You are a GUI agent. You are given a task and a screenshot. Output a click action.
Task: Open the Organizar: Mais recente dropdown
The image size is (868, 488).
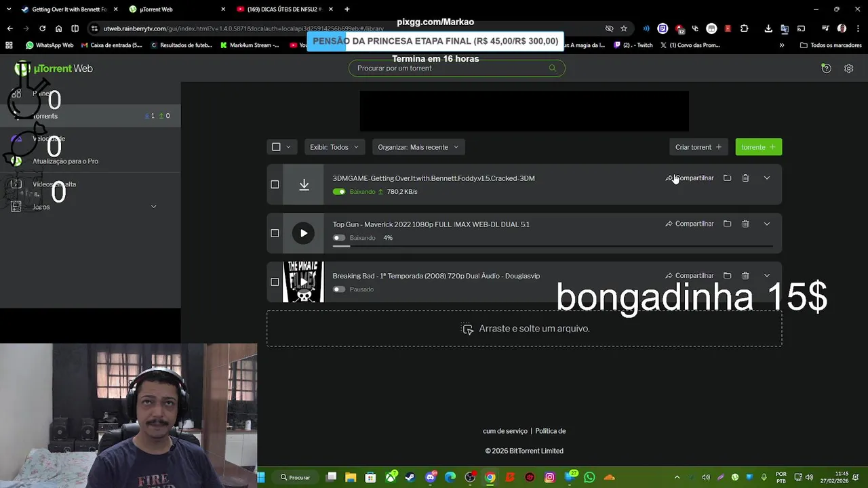point(418,147)
